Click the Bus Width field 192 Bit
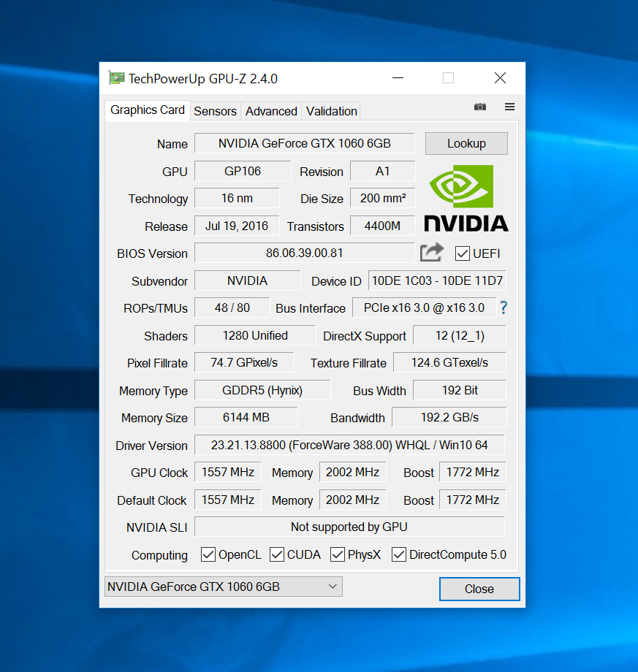This screenshot has width=638, height=672. coord(460,391)
